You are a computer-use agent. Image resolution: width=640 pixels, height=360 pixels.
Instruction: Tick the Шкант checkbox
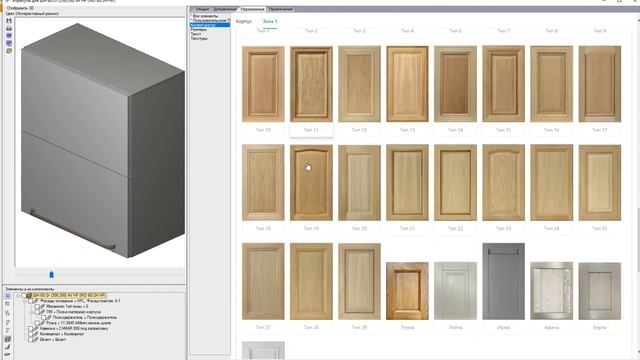pos(31,339)
